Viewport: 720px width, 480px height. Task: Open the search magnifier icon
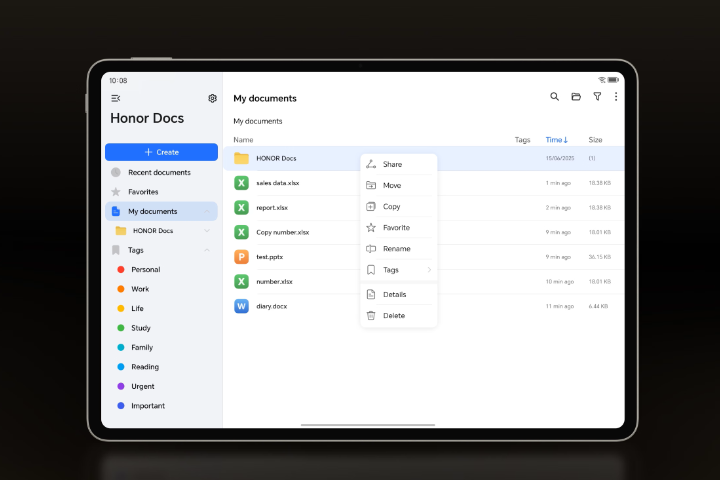point(554,96)
